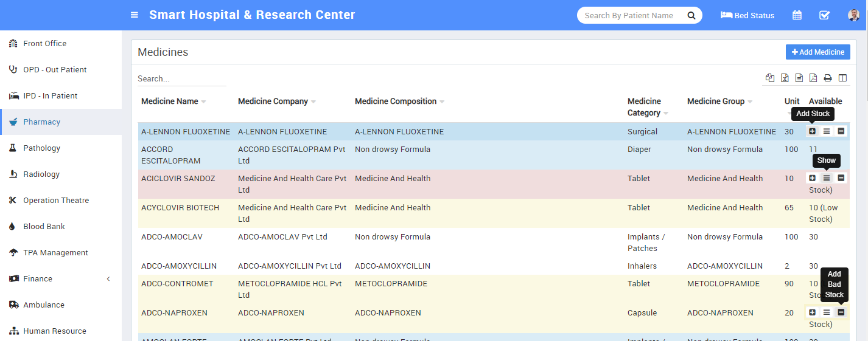
Task: Open the user profile avatar
Action: [x=853, y=15]
